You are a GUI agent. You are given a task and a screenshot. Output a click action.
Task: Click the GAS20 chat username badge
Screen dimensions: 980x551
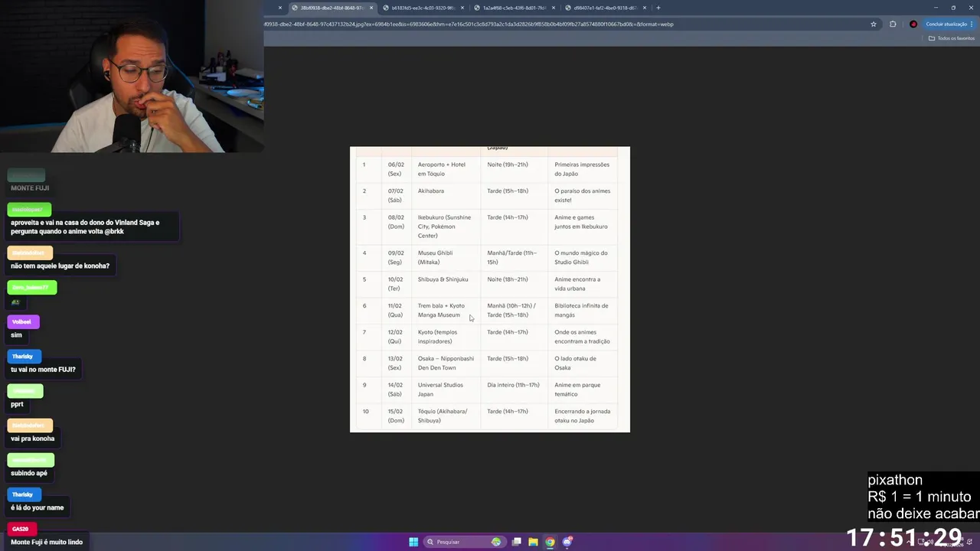tap(20, 529)
